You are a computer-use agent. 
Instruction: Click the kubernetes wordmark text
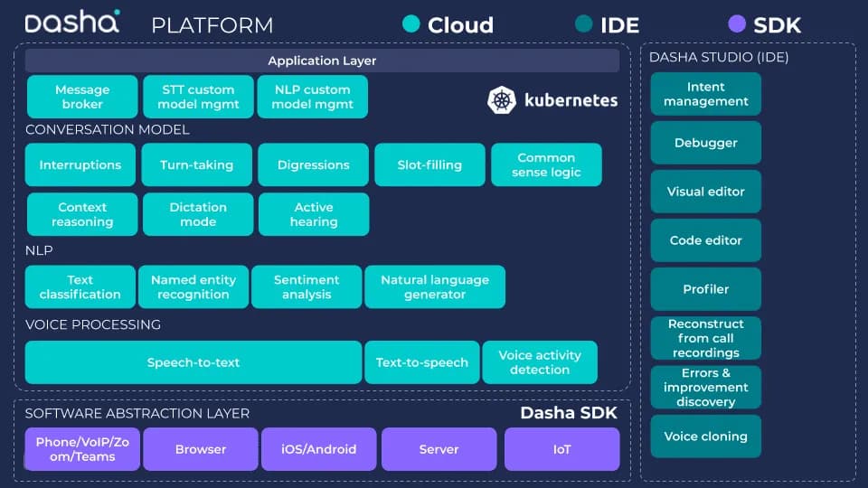coord(571,100)
